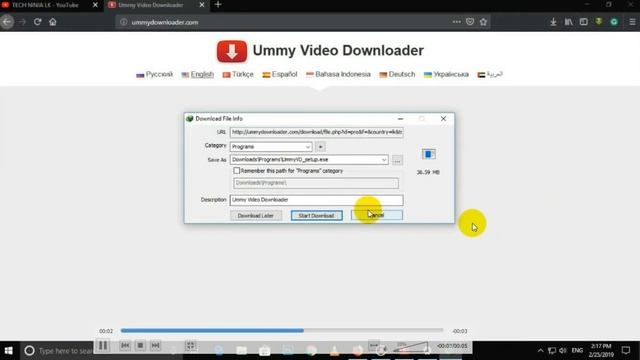Viewport: 640px width, 360px height.
Task: Switch to the TECH NINJA LK YouTube tab
Action: 45,5
